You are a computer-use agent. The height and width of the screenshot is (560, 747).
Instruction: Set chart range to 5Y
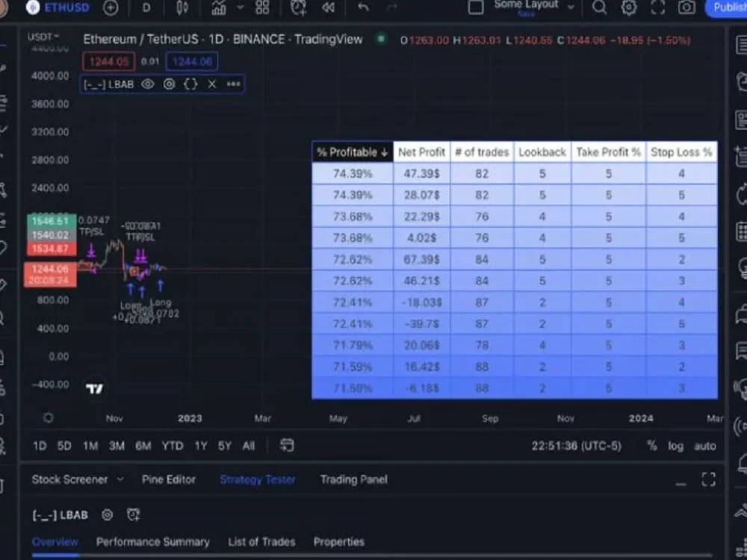click(224, 447)
